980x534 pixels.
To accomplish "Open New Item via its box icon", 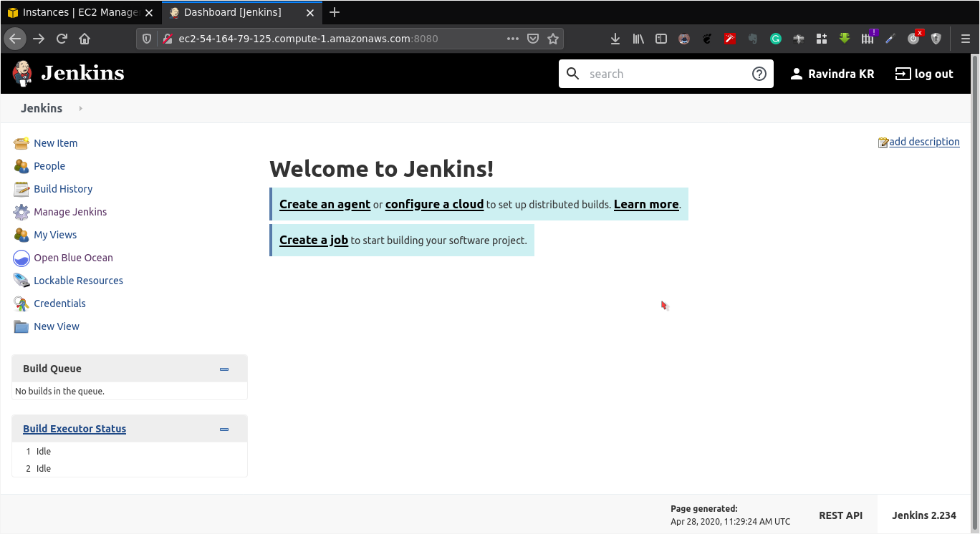I will pos(21,143).
